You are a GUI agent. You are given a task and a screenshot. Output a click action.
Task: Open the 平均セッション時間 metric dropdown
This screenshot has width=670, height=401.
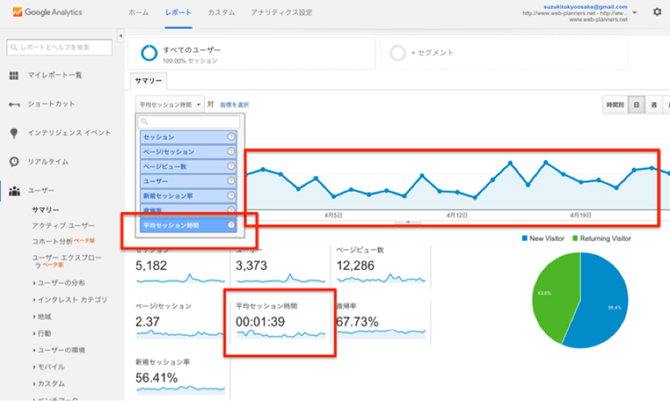point(169,104)
